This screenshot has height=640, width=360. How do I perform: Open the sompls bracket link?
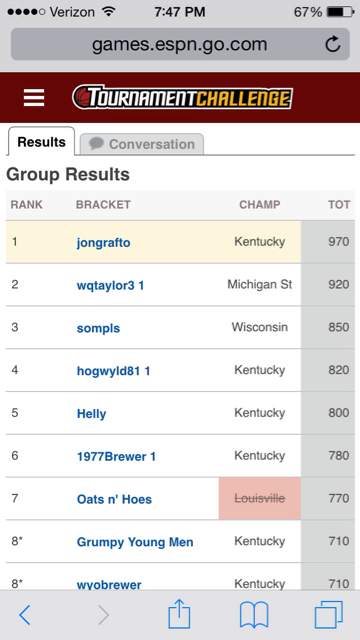coord(98,328)
